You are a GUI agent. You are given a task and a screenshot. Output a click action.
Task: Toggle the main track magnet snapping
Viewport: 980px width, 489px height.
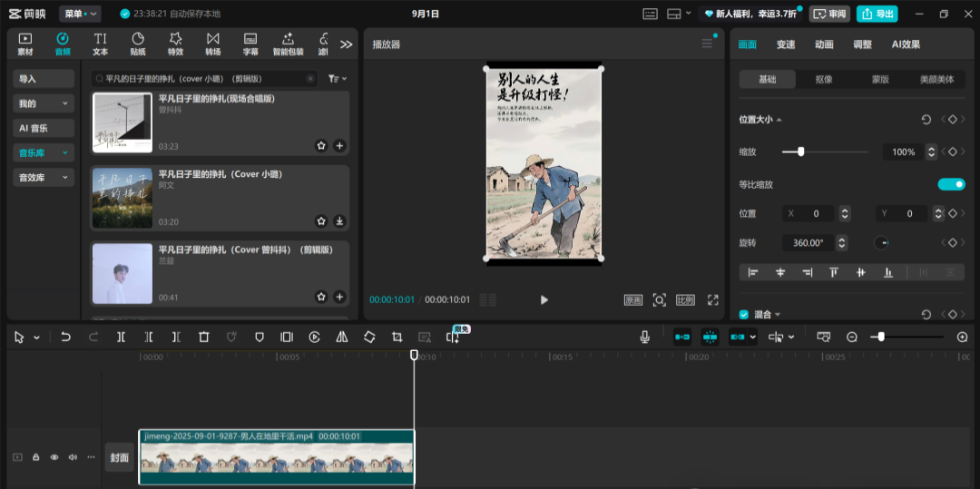click(681, 337)
